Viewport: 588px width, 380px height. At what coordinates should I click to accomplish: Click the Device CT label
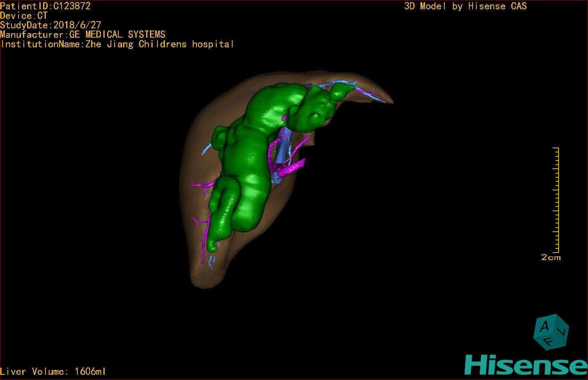point(24,16)
